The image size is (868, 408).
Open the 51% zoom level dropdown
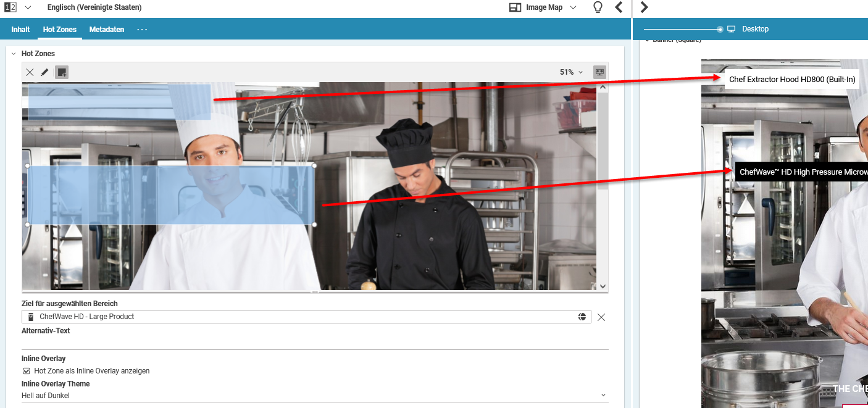click(571, 72)
